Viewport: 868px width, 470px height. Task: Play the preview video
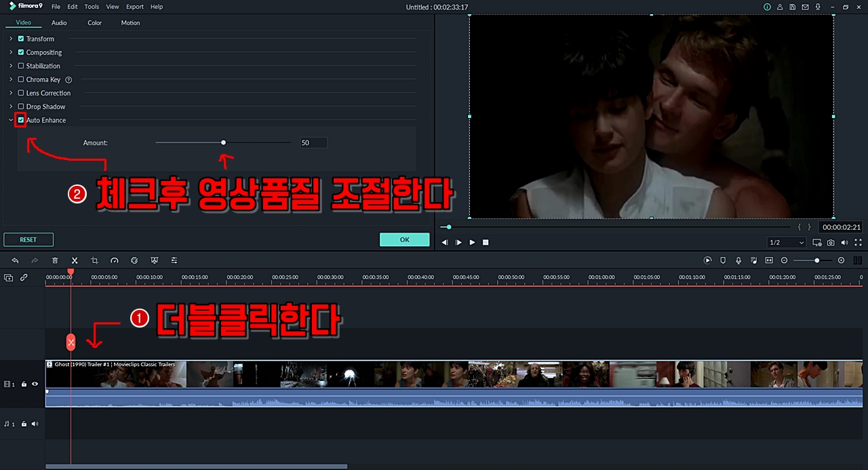pos(473,242)
